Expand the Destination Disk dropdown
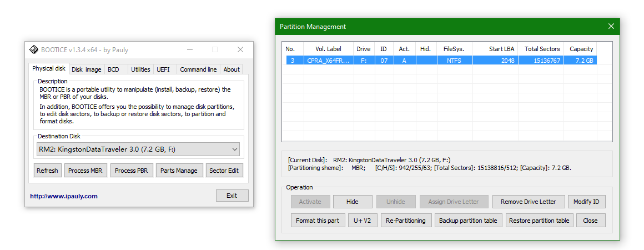The image size is (644, 250). coord(138,149)
